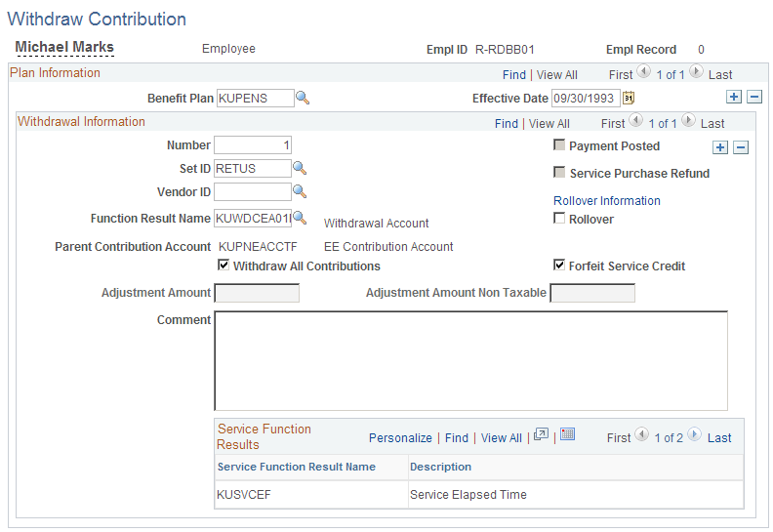Click the Adjustment Amount field
Image resolution: width=773 pixels, height=532 pixels.
click(257, 293)
